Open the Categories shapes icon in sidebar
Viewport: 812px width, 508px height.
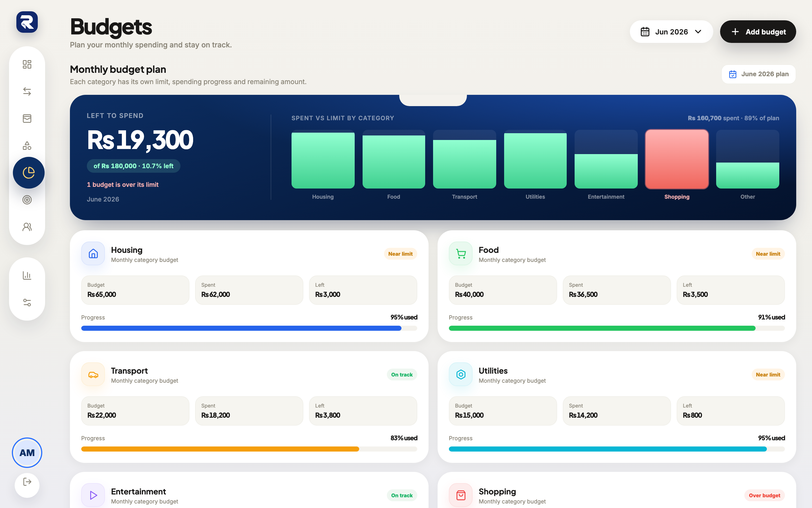coord(27,145)
